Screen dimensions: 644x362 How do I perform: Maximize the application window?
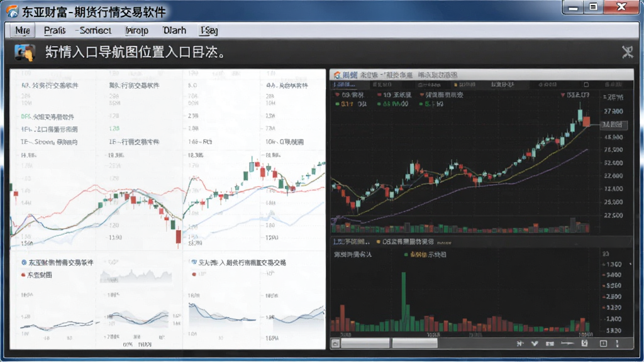point(593,7)
